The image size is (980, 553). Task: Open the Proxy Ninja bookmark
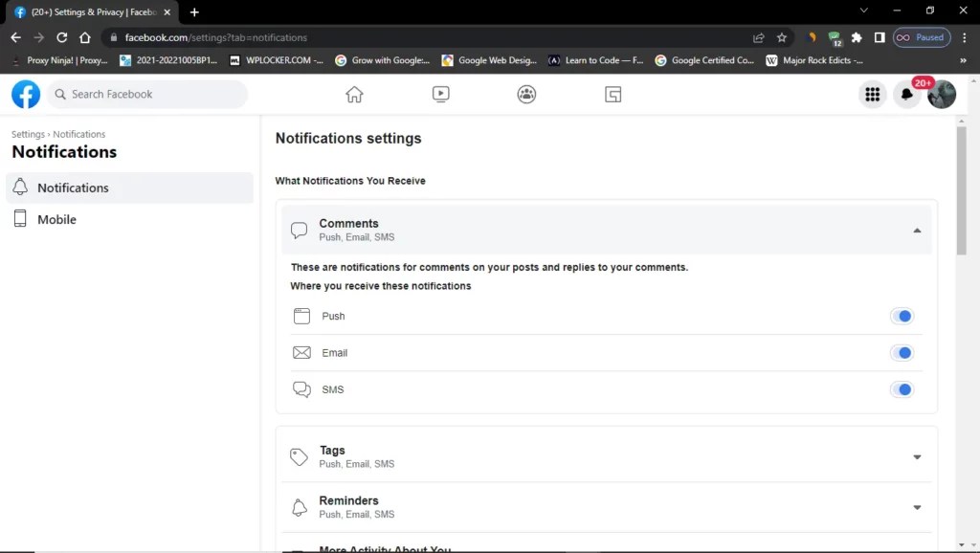[x=59, y=60]
